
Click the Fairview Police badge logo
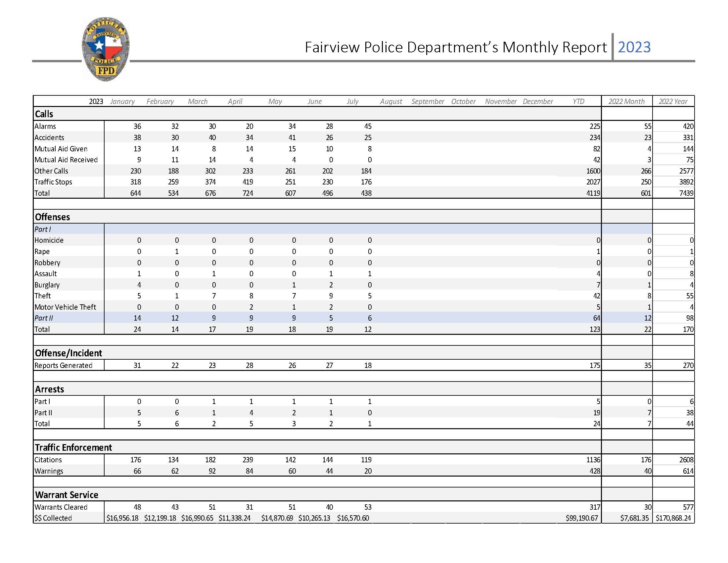[x=106, y=49]
